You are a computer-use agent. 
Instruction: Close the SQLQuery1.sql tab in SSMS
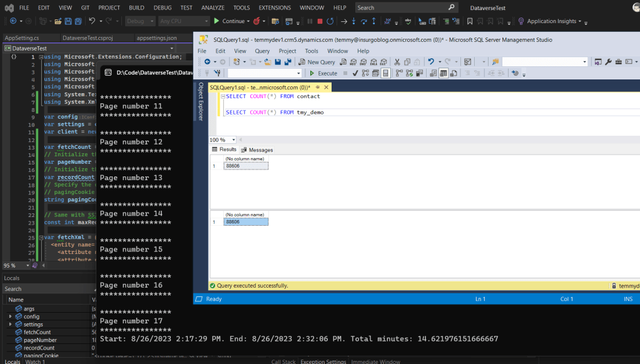pos(326,88)
